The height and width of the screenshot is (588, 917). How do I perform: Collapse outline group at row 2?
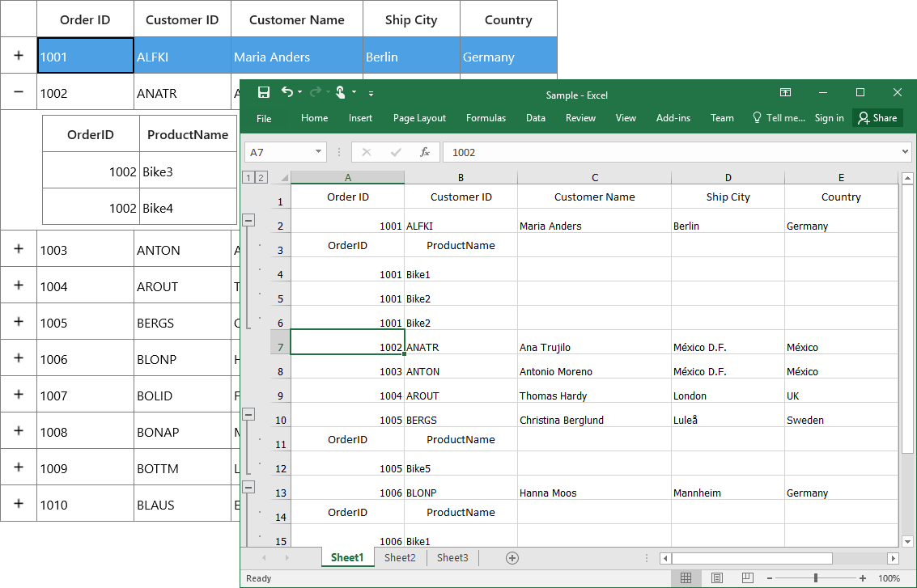[248, 220]
